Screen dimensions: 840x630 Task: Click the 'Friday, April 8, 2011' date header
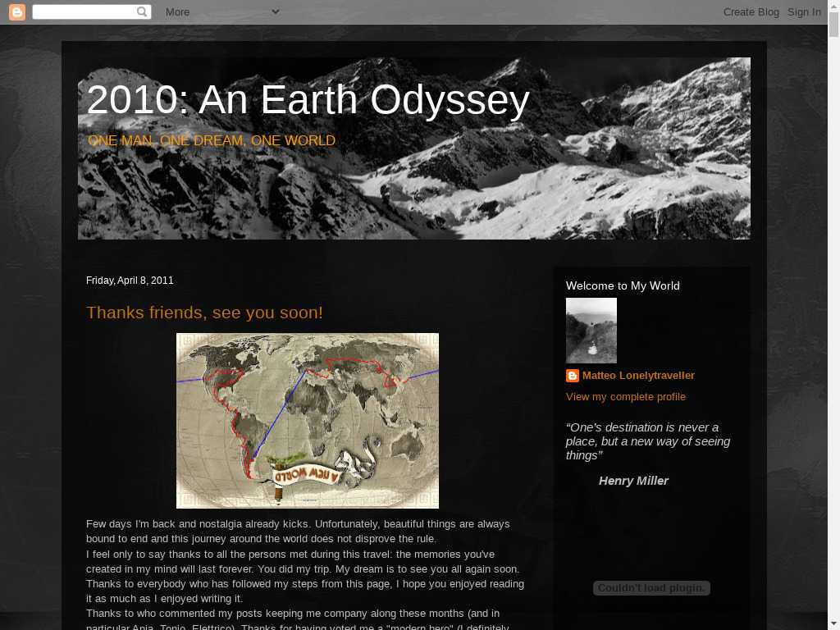[x=130, y=281]
